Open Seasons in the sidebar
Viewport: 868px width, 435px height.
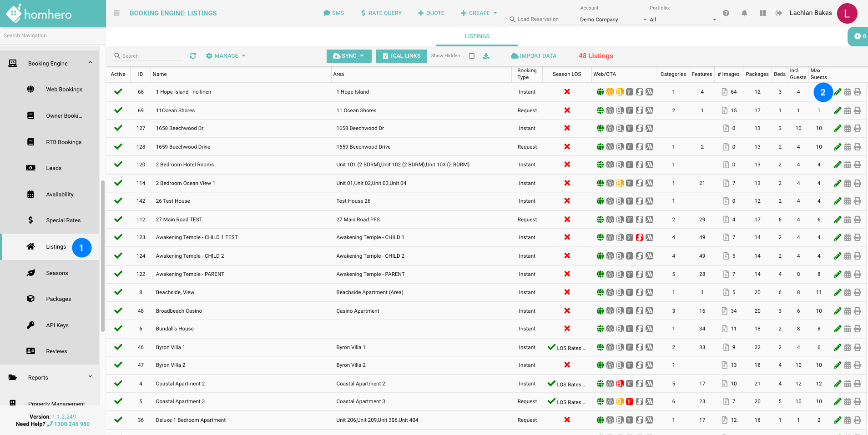pos(57,273)
